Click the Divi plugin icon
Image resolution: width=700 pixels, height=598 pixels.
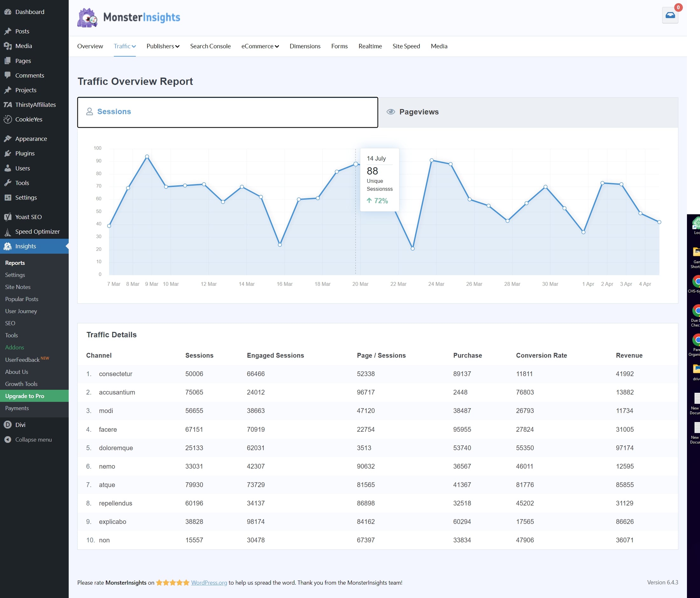pyautogui.click(x=8, y=425)
